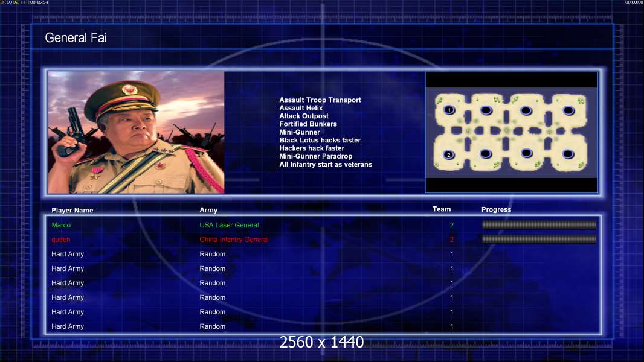Click 'Black Lotus hacks faster' line

click(x=320, y=140)
